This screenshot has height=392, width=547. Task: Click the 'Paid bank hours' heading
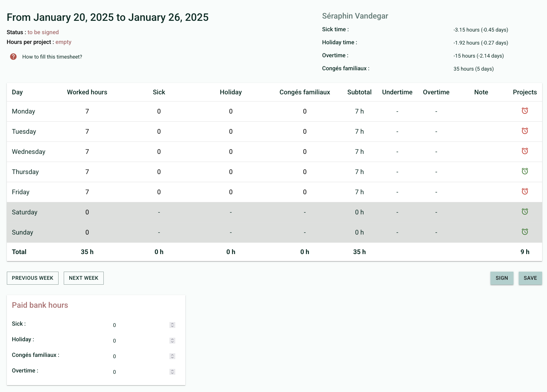click(40, 305)
